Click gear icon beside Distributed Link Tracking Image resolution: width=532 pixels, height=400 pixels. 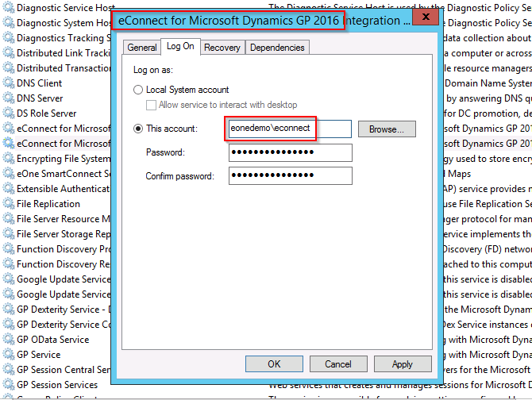(8, 52)
